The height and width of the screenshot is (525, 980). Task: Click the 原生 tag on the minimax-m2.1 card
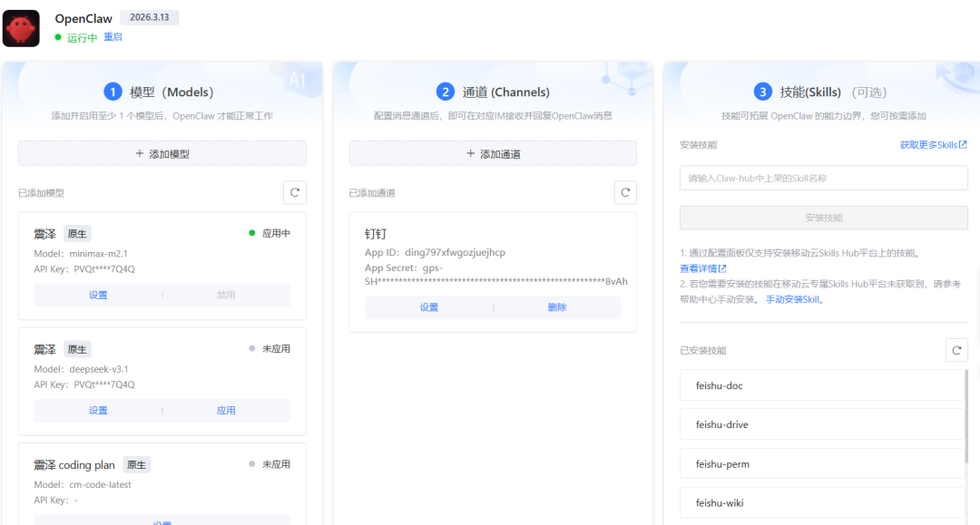77,234
